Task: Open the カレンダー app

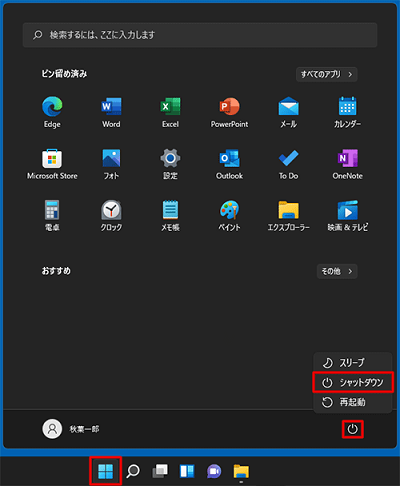Action: [x=347, y=112]
